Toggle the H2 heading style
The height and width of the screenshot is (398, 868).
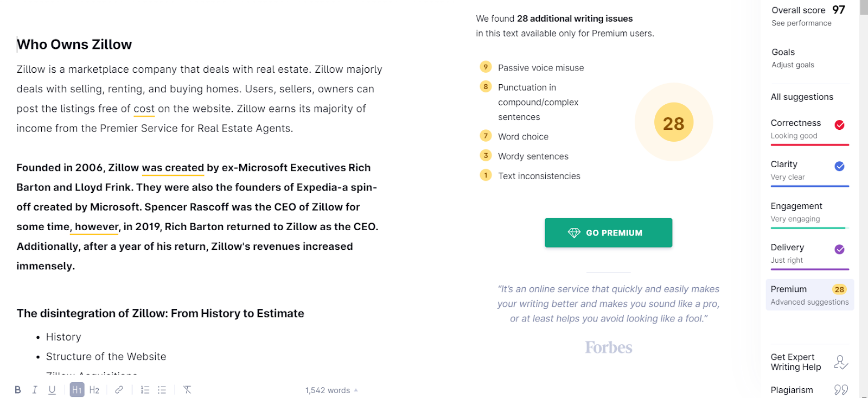[94, 390]
